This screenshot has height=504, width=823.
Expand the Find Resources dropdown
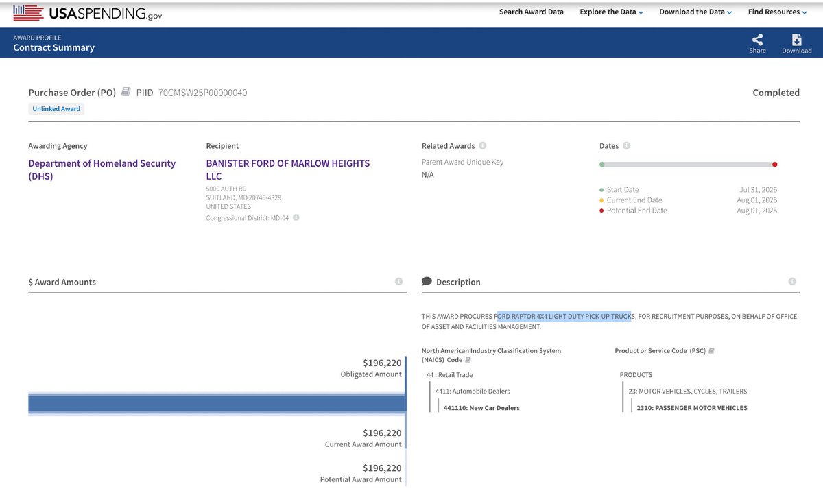[778, 12]
